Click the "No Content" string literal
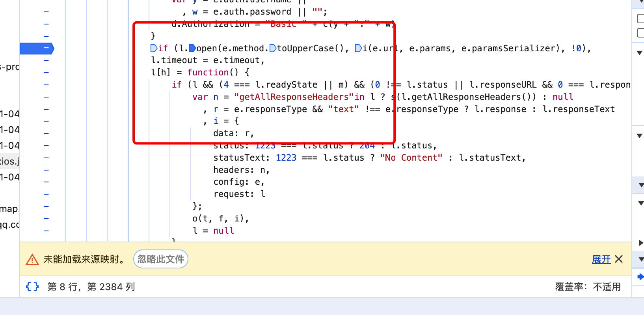Viewport: 644px width, 315px height. click(411, 157)
